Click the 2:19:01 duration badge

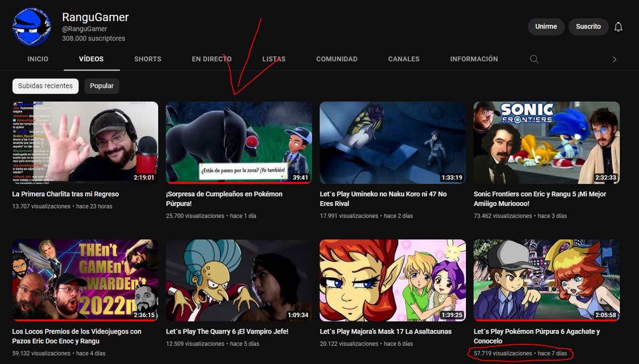tap(144, 178)
